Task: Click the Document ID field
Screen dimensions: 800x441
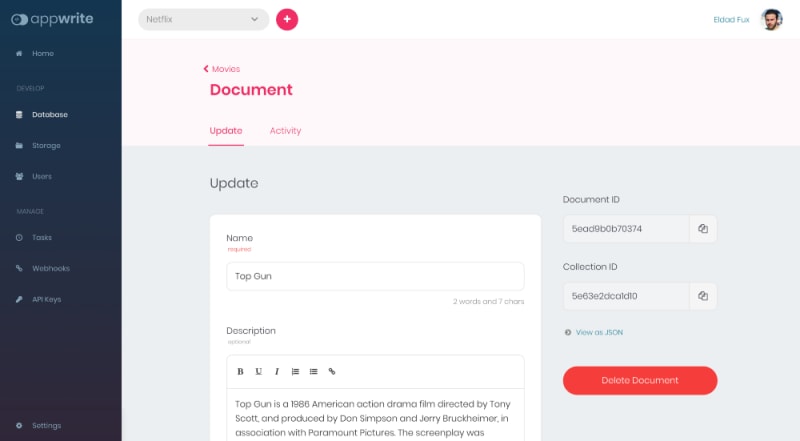Action: click(x=626, y=229)
